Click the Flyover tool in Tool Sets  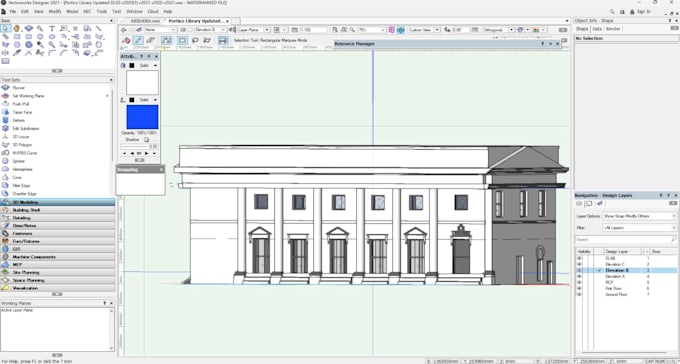[x=19, y=88]
